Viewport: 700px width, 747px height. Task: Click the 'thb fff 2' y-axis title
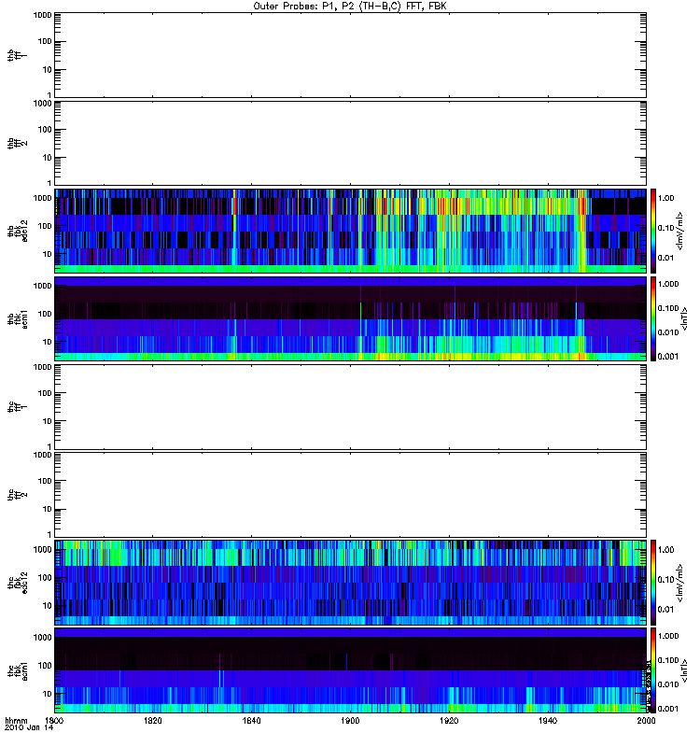pos(18,144)
